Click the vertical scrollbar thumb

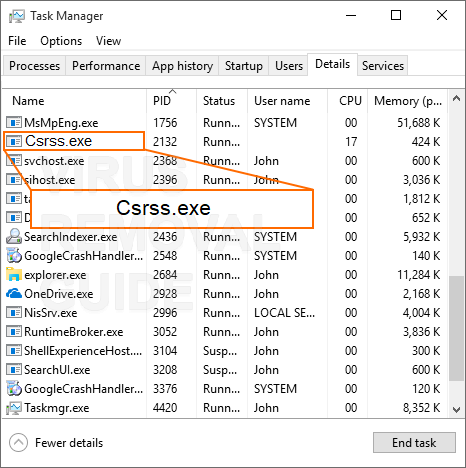(456, 328)
